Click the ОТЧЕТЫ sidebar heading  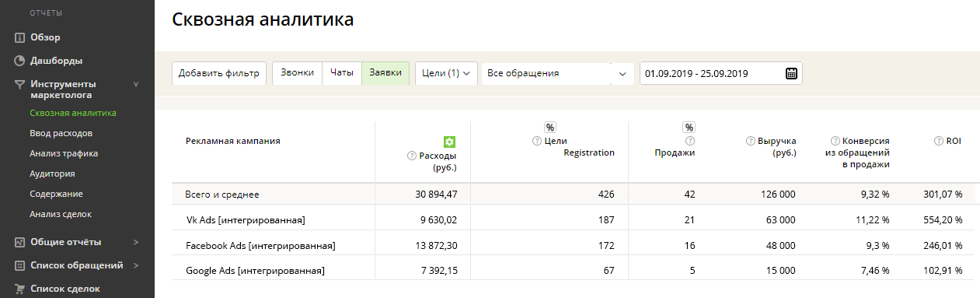click(46, 13)
